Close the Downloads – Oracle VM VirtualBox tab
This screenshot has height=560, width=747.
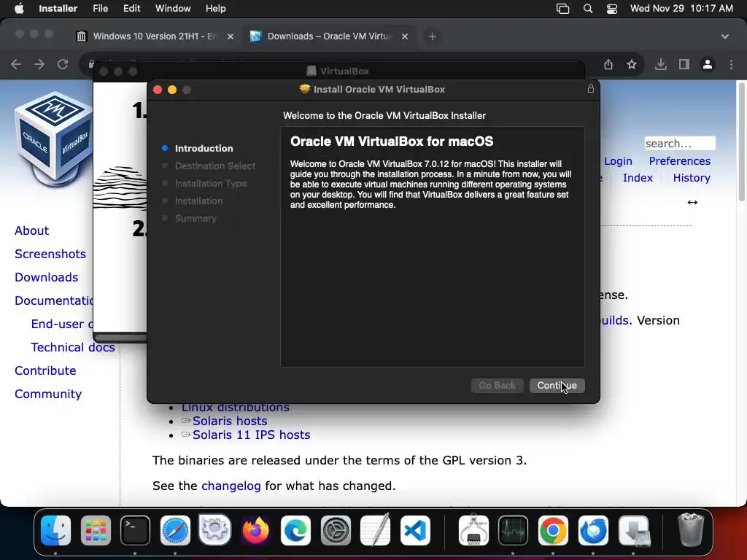tap(404, 36)
